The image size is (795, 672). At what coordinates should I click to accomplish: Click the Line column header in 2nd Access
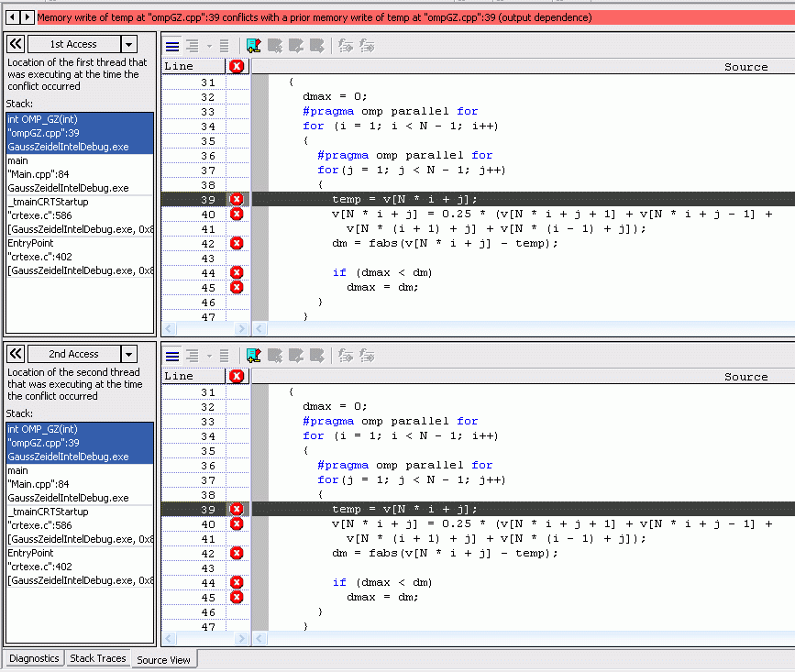193,376
